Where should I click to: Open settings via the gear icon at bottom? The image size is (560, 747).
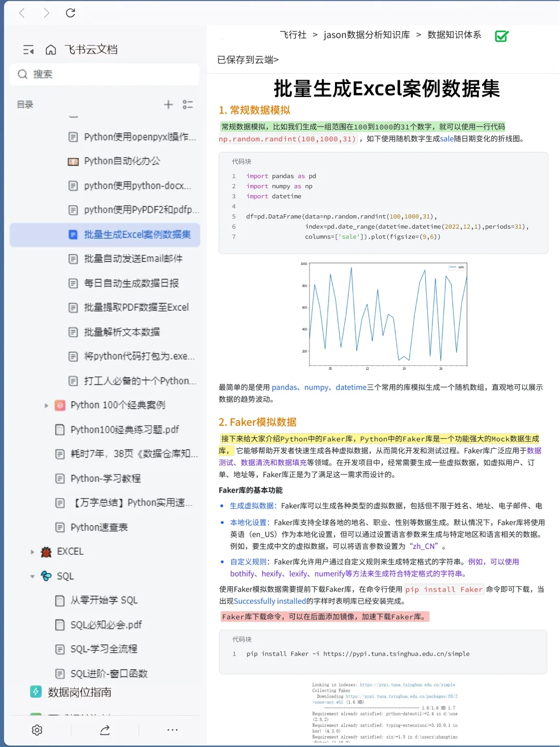tap(37, 730)
